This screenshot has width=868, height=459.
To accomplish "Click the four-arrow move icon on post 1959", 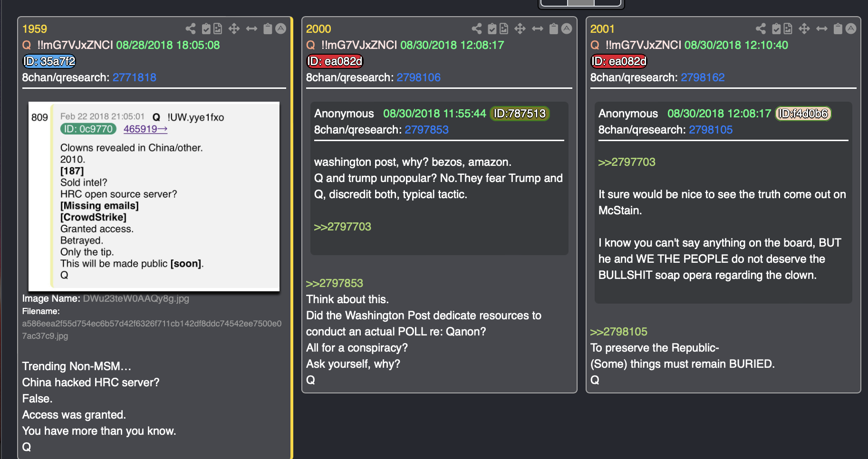I will [x=234, y=29].
